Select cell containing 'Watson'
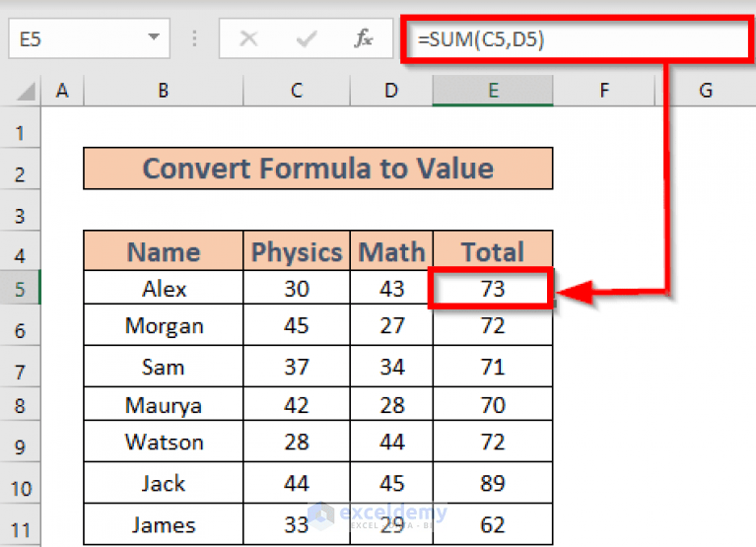756x547 pixels. coord(164,442)
